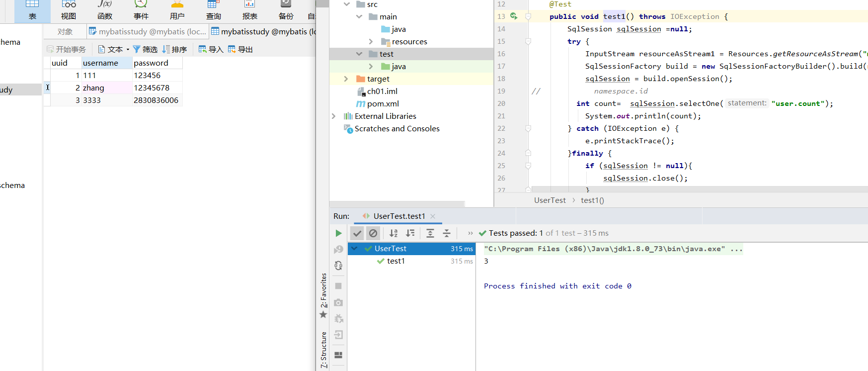Expand the resources folder
This screenshot has width=868, height=371.
(x=371, y=41)
